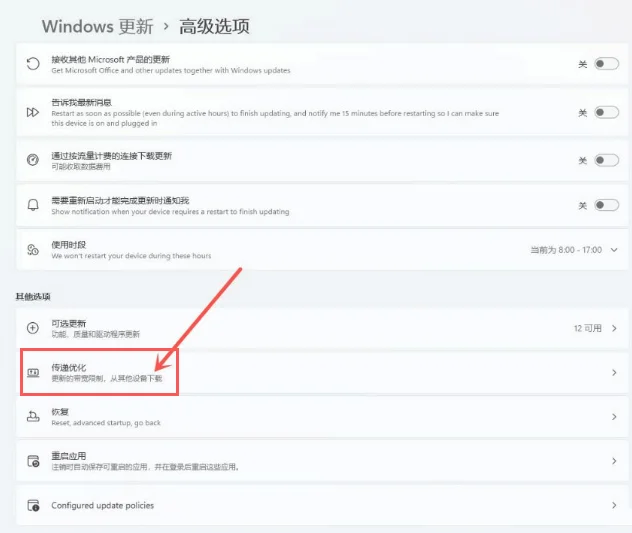The height and width of the screenshot is (533, 632).
Task: Click the 功能、质量和驱动程序更新 description
Action: tap(96, 334)
